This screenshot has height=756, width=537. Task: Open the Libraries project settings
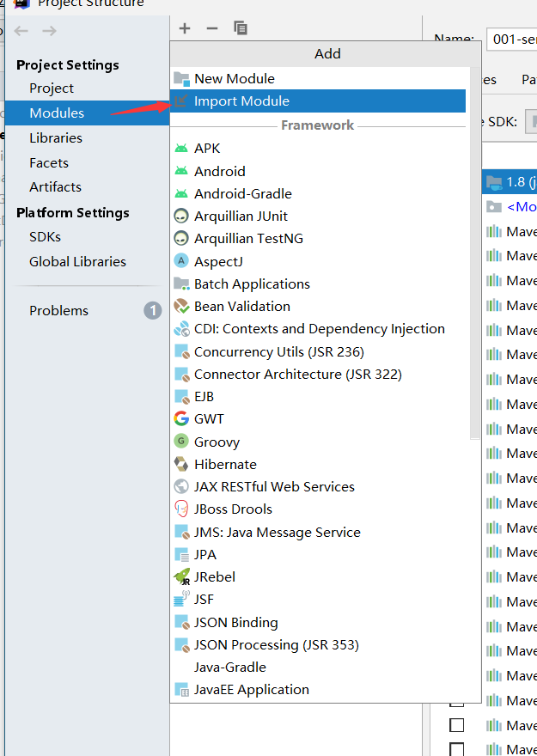click(x=56, y=138)
